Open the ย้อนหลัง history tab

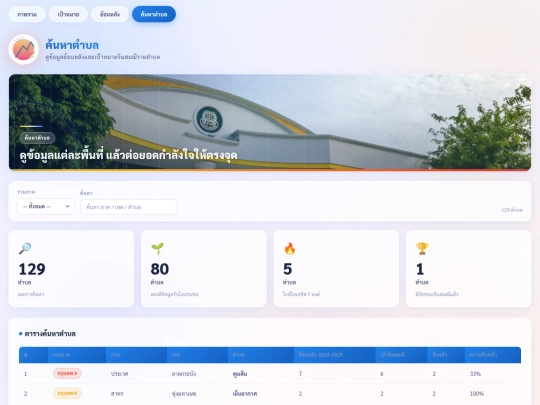point(110,14)
